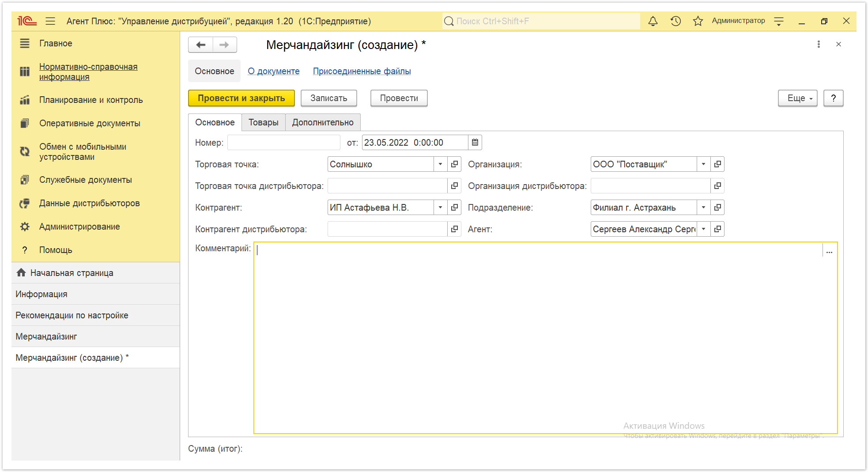Open Планирование и контроль section

[95, 100]
